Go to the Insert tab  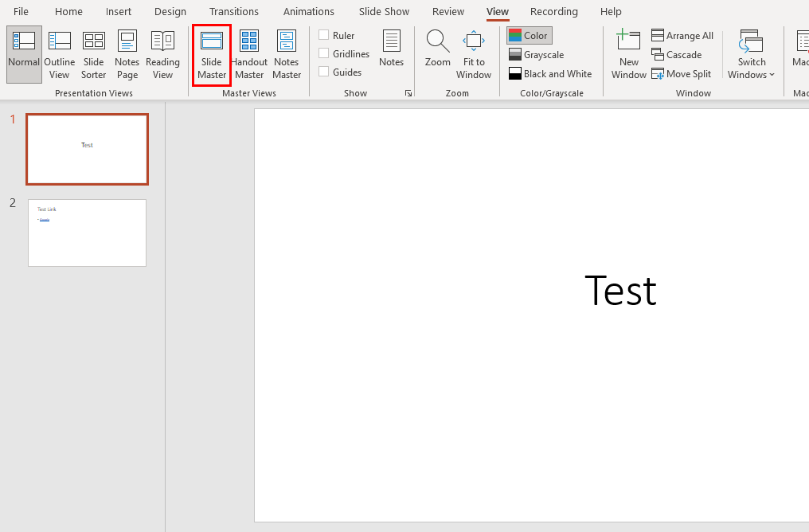119,11
